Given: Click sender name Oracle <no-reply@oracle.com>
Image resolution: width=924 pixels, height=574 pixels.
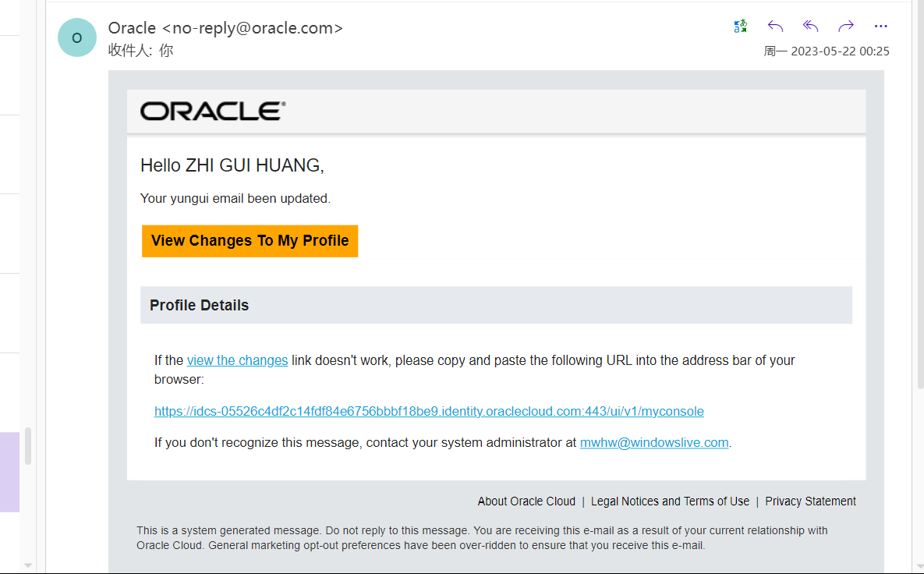Looking at the screenshot, I should click(225, 28).
